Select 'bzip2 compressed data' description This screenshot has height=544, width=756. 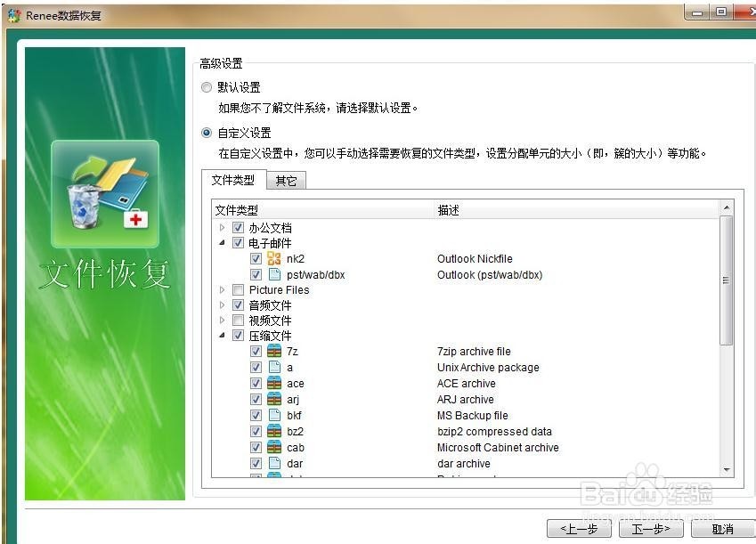click(494, 431)
